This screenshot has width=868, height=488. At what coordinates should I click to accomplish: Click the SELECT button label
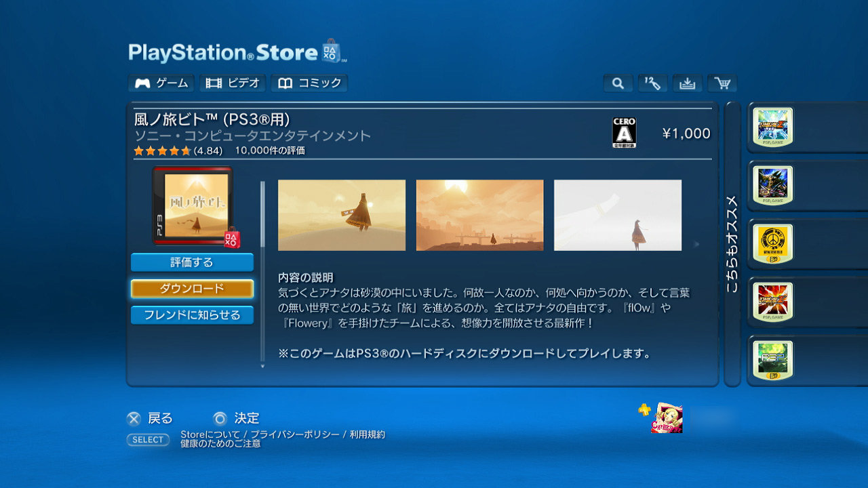[148, 440]
